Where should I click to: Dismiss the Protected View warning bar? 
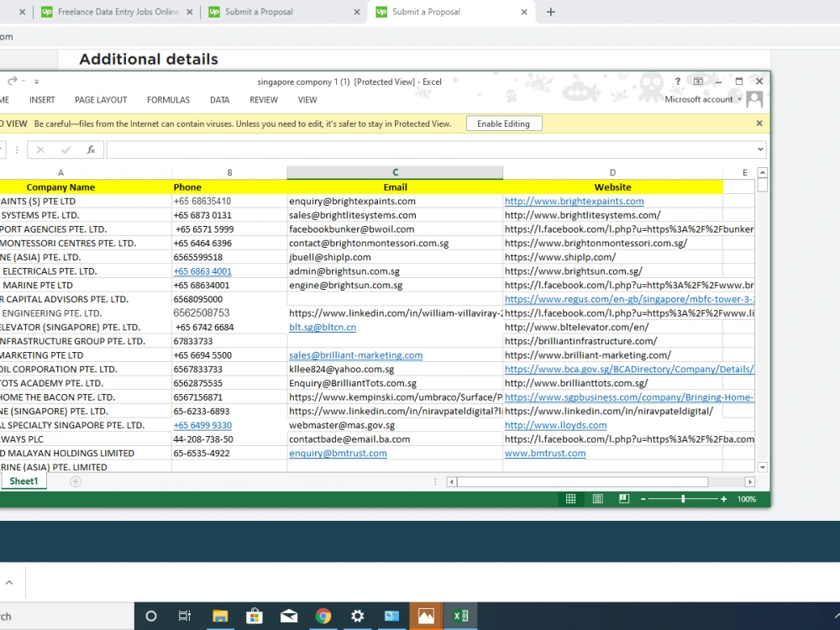[759, 123]
